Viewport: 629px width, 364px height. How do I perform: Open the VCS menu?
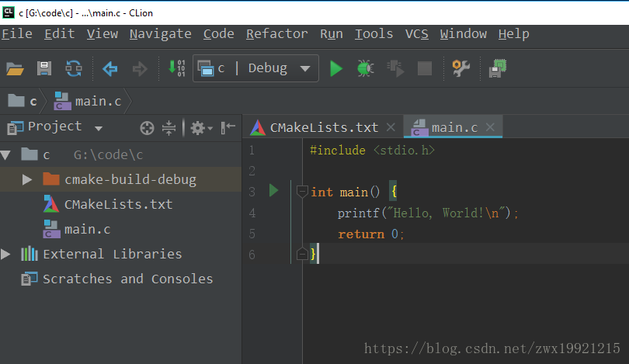pos(416,34)
